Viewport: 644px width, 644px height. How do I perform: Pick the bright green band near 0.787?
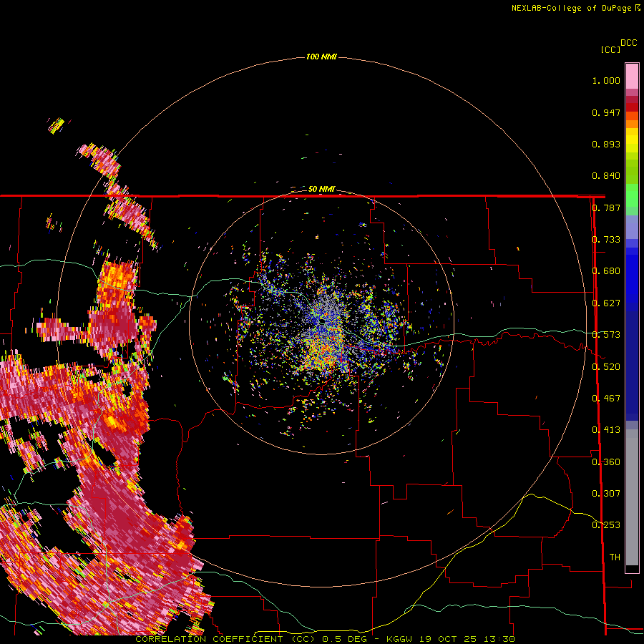coord(632,195)
